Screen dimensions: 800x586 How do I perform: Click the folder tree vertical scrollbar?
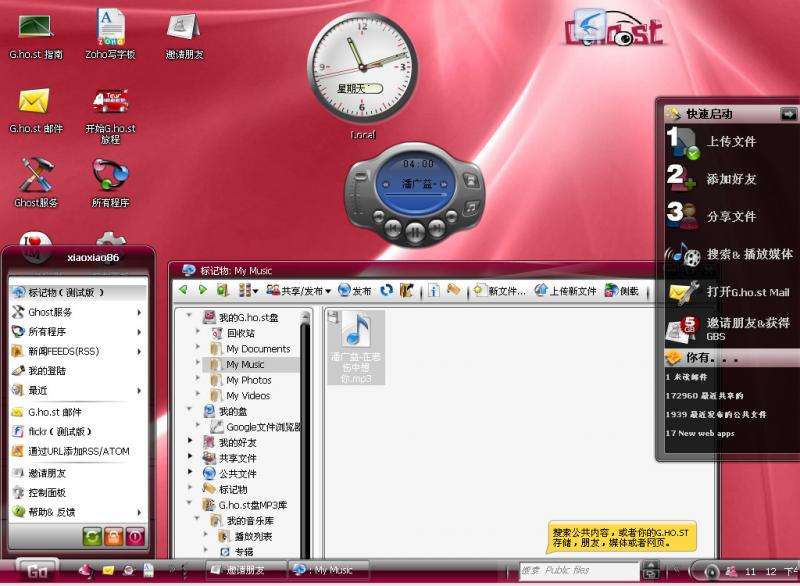click(x=306, y=434)
